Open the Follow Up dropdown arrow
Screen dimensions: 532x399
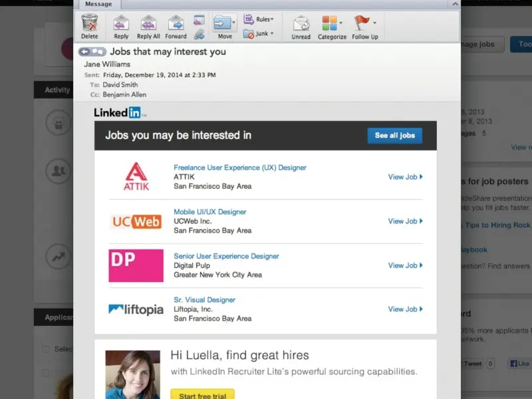(375, 23)
